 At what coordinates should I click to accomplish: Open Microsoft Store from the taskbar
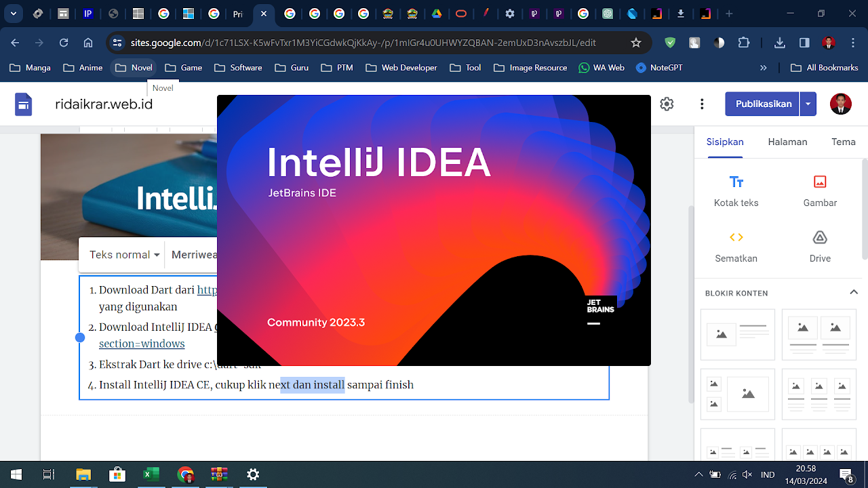pyautogui.click(x=117, y=474)
